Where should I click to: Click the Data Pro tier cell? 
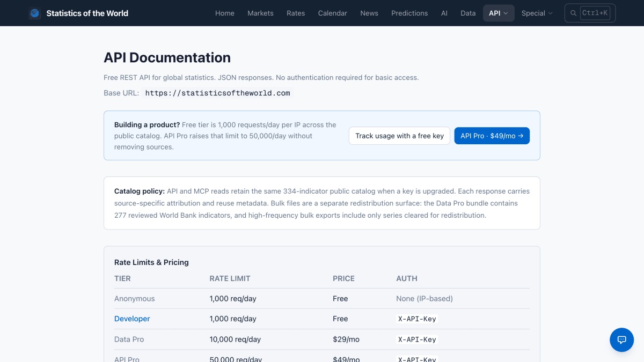[129, 339]
